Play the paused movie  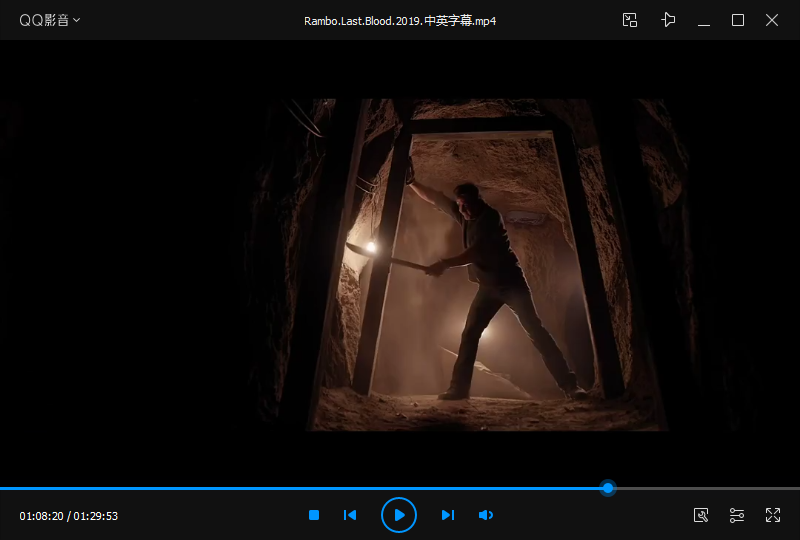point(399,515)
